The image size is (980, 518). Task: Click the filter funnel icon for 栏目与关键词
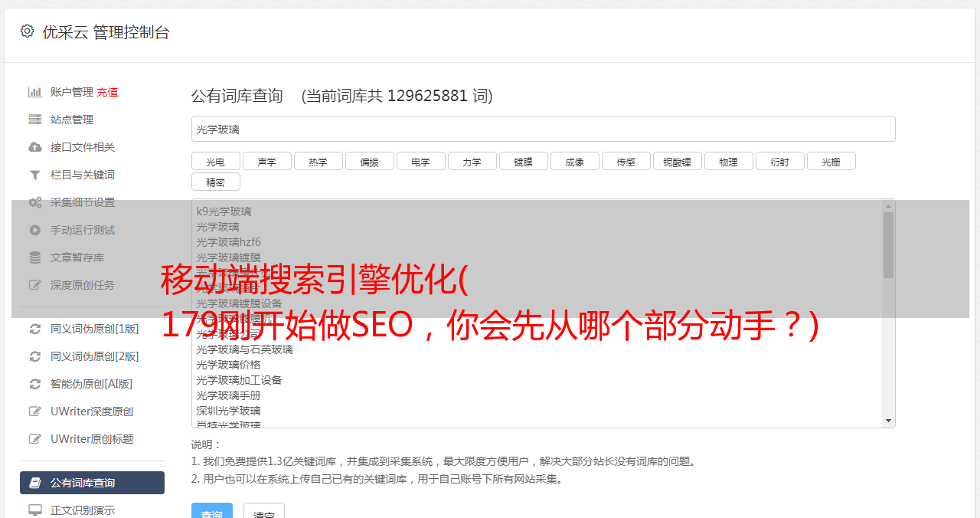pyautogui.click(x=34, y=175)
